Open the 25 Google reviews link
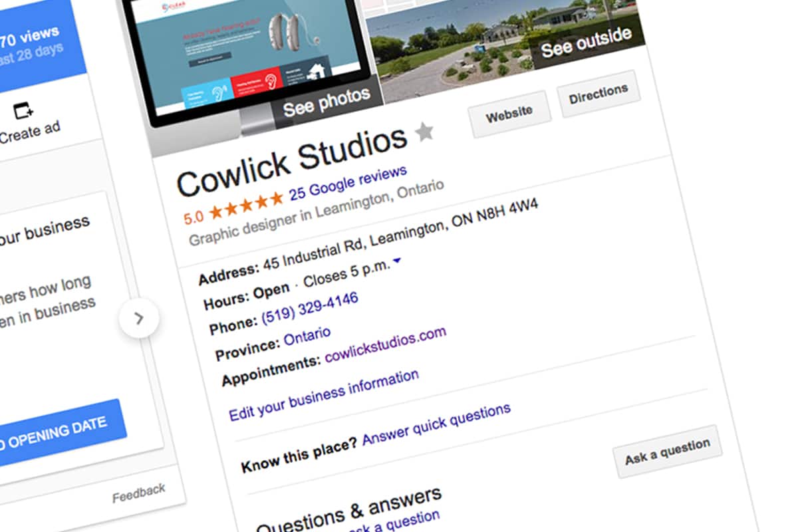 (x=348, y=182)
